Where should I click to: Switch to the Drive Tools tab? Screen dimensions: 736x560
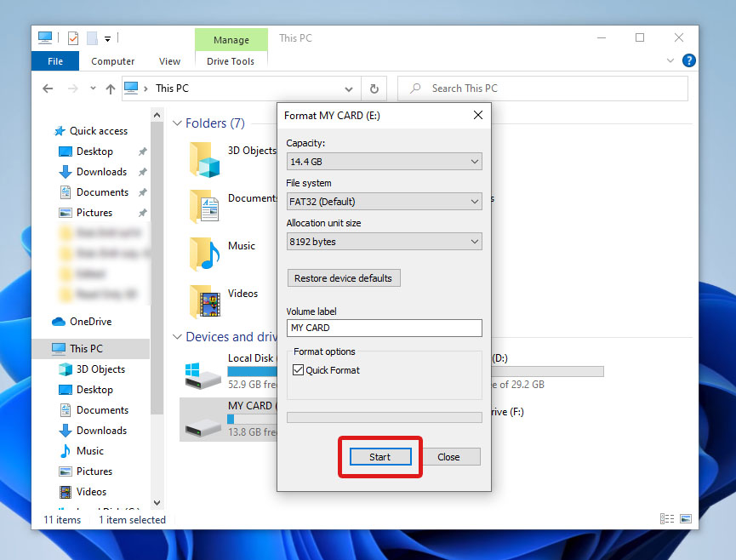[231, 61]
